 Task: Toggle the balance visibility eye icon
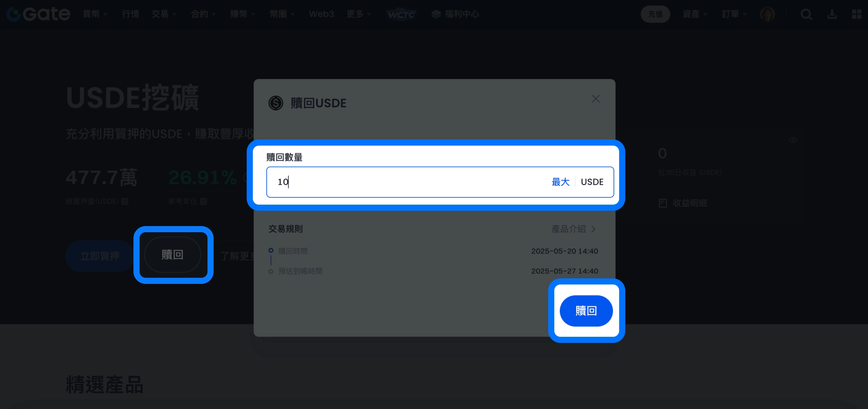[793, 140]
